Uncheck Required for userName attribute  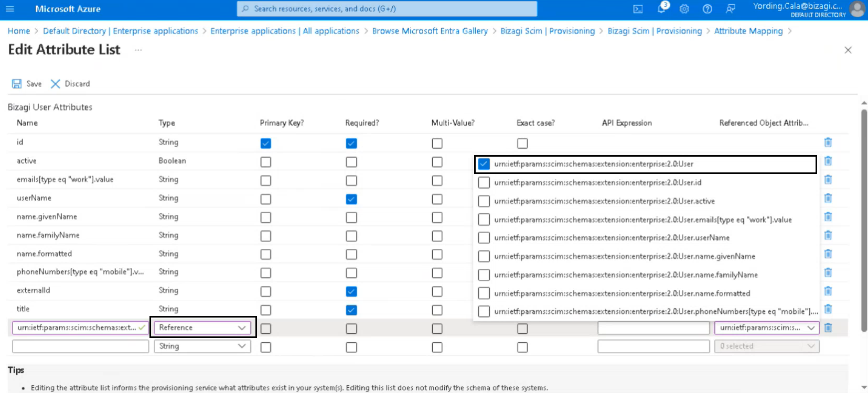[x=351, y=199]
